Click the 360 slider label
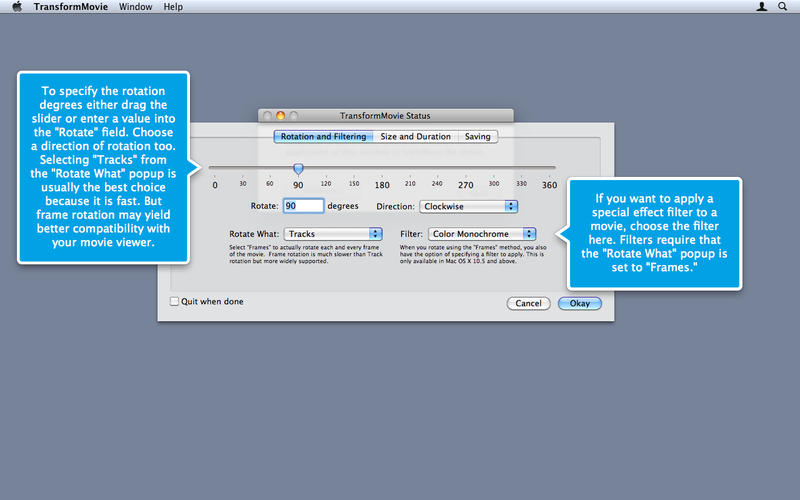This screenshot has height=500, width=800. click(x=549, y=185)
